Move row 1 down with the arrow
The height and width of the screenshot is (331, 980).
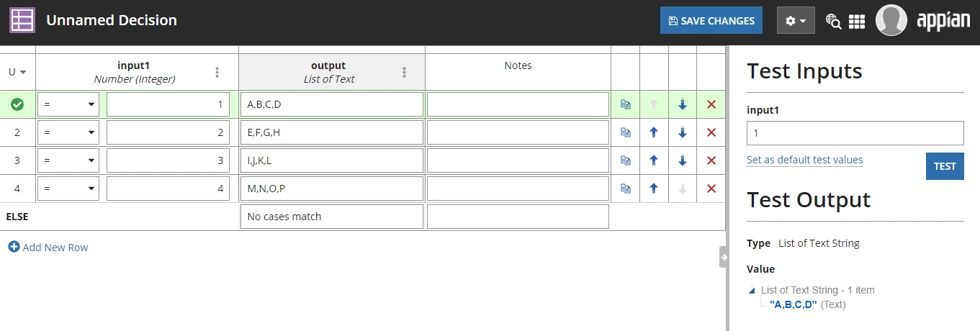coord(683,104)
